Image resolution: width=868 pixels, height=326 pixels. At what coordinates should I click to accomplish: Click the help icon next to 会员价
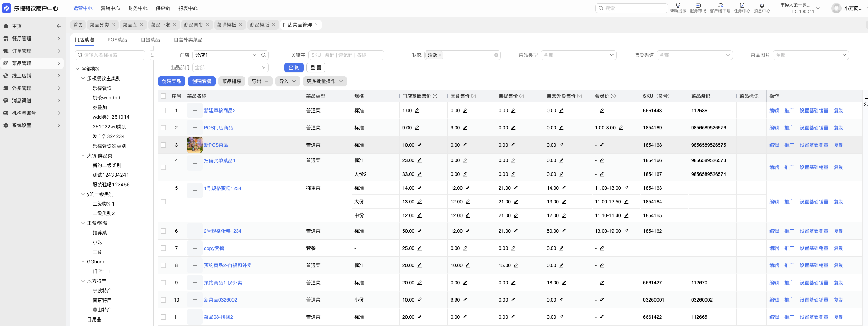[x=613, y=96]
